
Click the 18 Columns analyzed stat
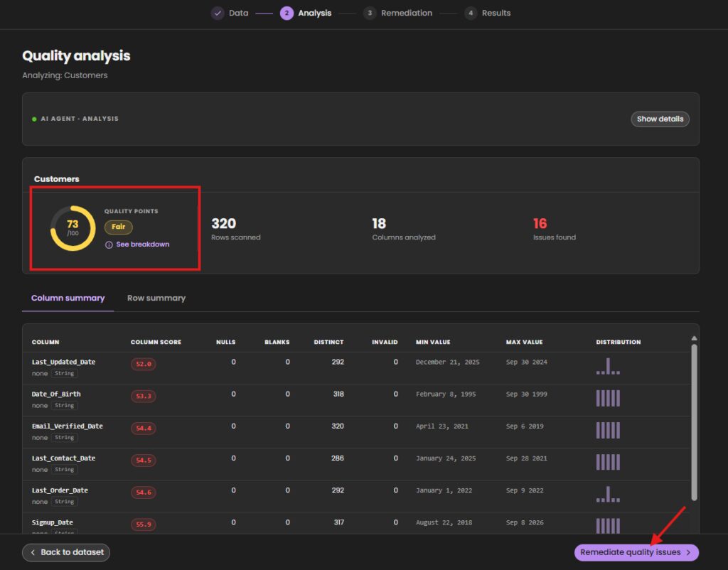(x=404, y=229)
